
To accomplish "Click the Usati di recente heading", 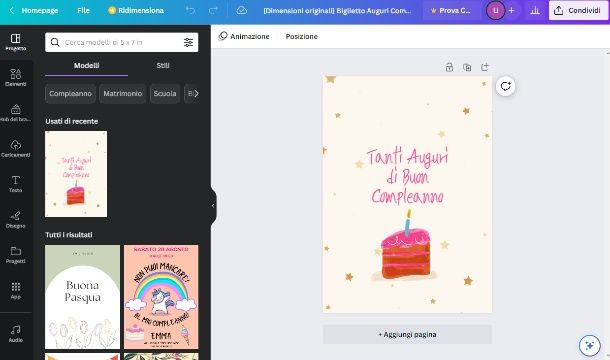I will click(x=72, y=121).
